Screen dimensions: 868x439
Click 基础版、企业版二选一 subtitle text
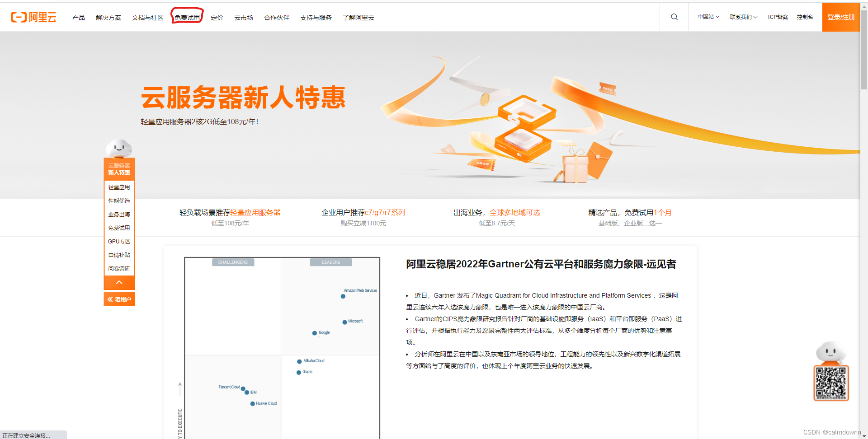click(630, 223)
